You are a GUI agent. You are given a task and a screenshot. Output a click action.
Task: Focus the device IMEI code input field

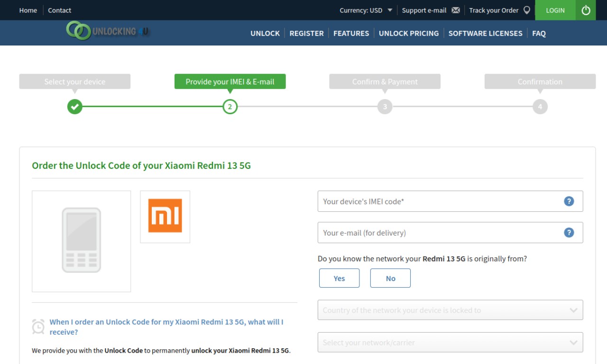(x=451, y=201)
